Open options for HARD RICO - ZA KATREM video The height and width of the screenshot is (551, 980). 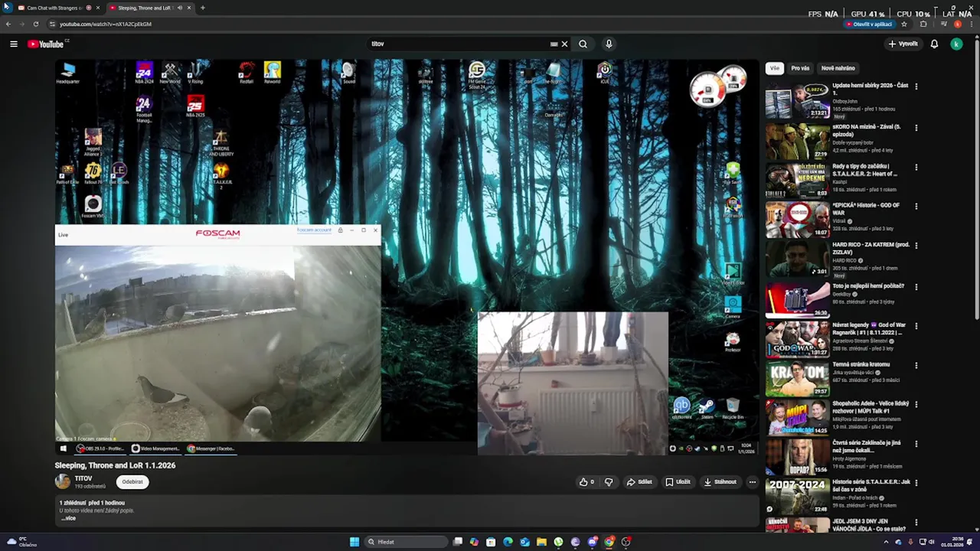pos(916,246)
